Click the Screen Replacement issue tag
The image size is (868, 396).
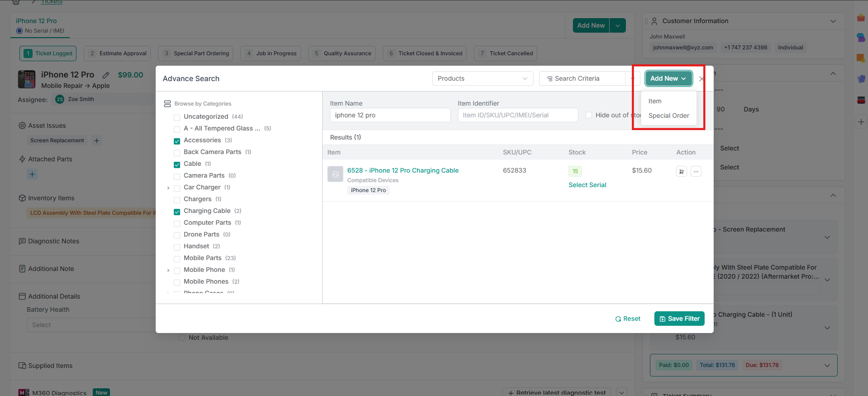(57, 140)
